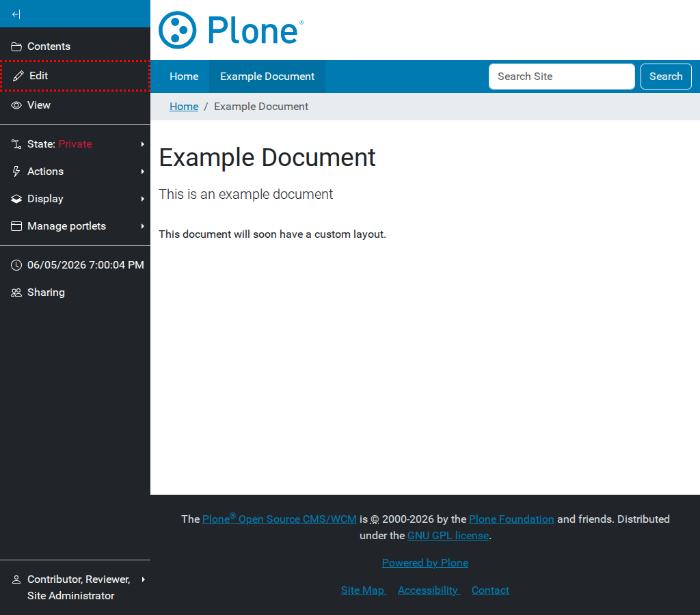700x615 pixels.
Task: Click the Powered by Plone link
Action: pyautogui.click(x=425, y=563)
